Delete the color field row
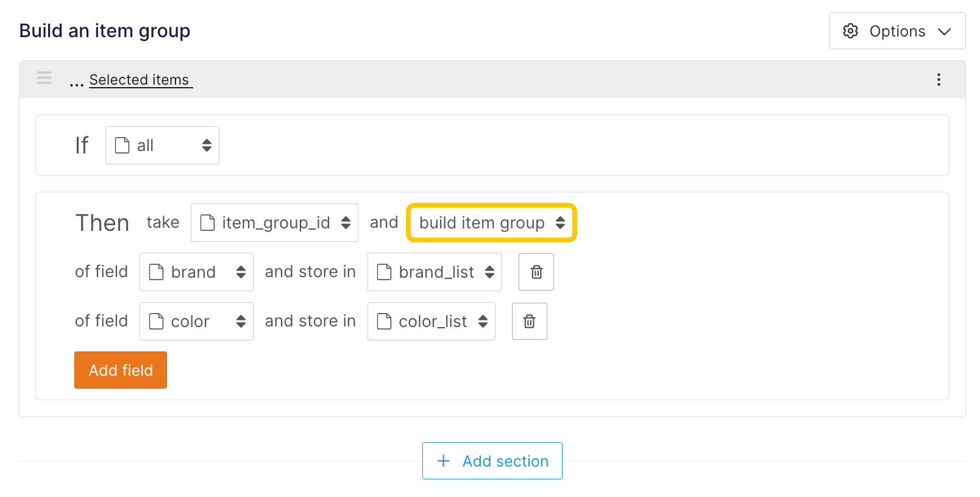The height and width of the screenshot is (497, 980). 530,322
